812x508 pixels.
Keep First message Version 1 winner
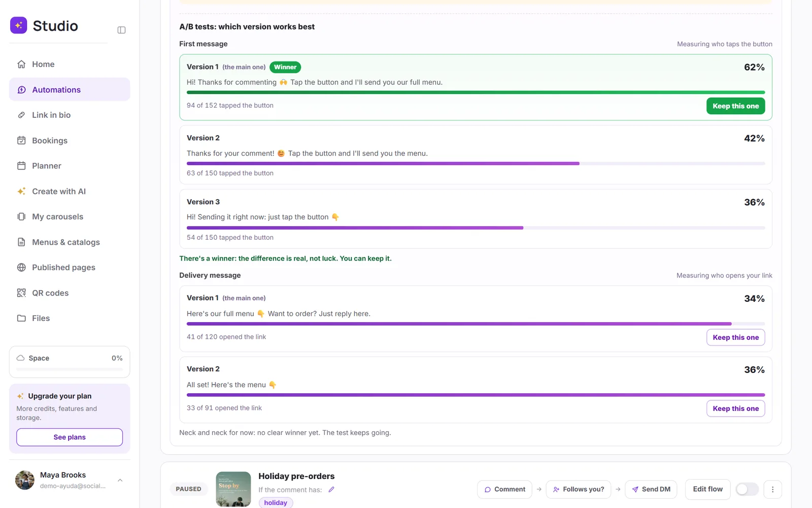pos(735,106)
